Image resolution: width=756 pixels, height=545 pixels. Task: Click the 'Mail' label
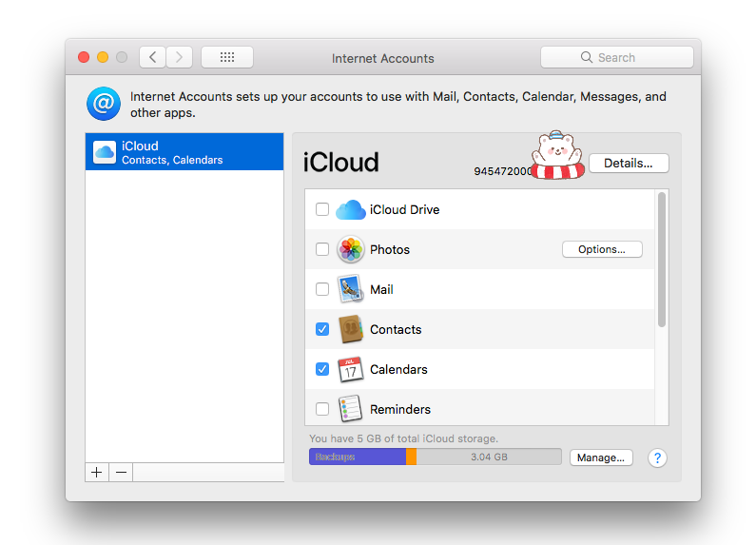click(381, 289)
